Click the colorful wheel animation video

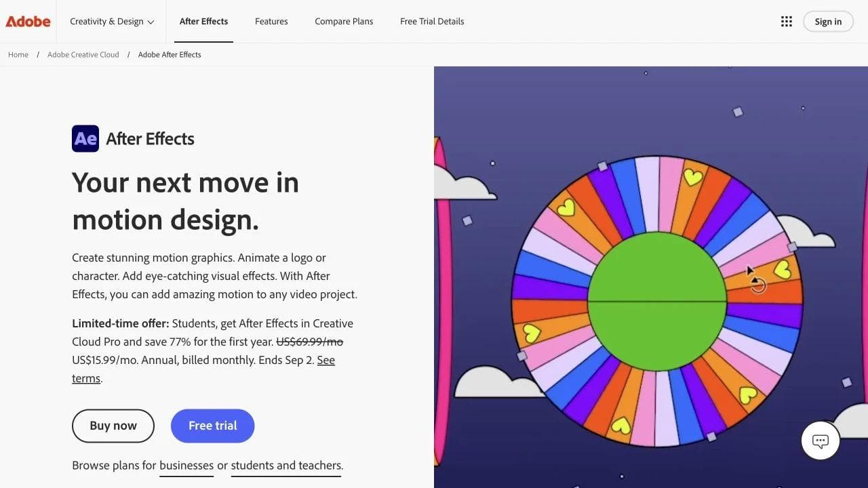(651, 277)
